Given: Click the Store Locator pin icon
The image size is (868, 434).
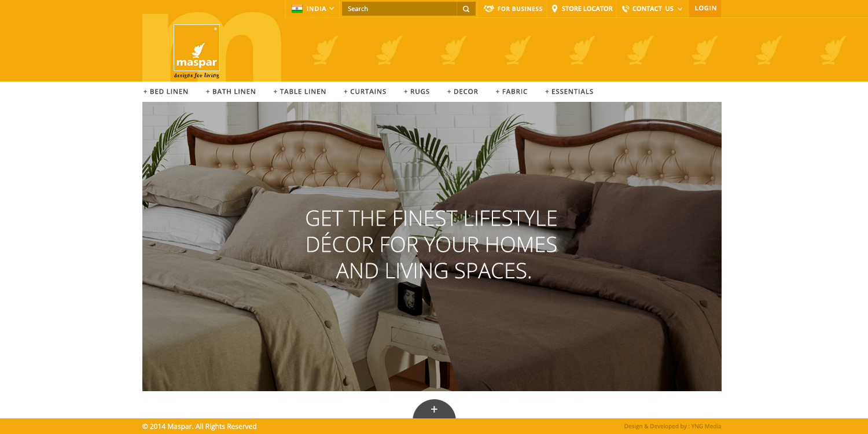Looking at the screenshot, I should [554, 9].
